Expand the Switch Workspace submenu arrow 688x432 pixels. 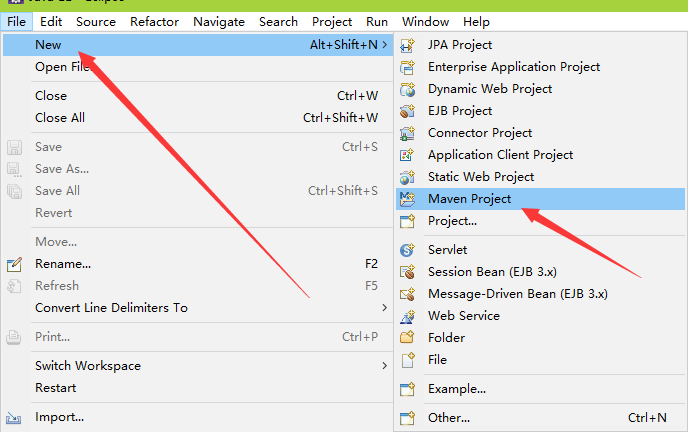pos(384,366)
